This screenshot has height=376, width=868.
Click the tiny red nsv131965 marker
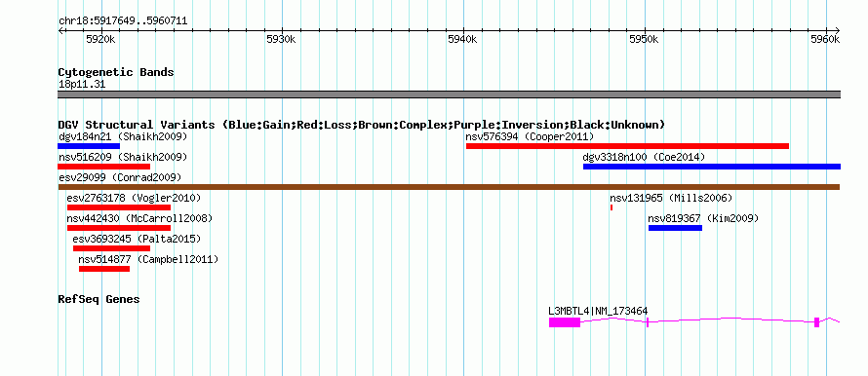pos(612,207)
